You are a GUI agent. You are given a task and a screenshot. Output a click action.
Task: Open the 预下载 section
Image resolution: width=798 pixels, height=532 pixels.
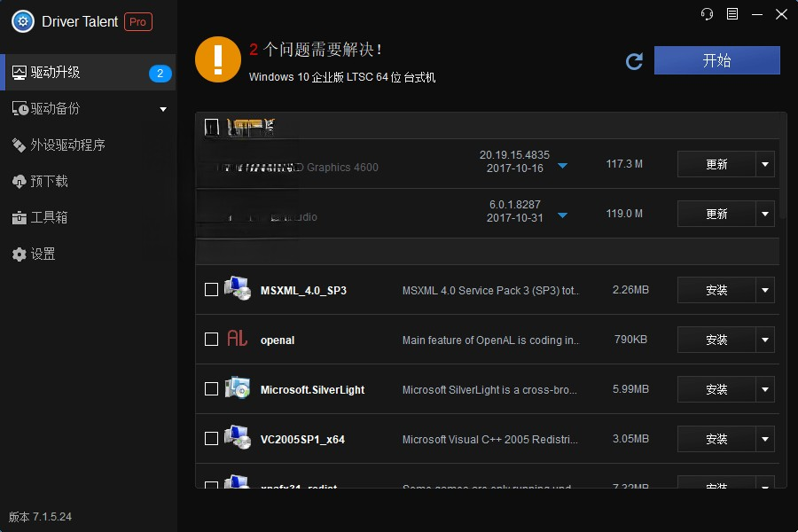click(x=88, y=181)
